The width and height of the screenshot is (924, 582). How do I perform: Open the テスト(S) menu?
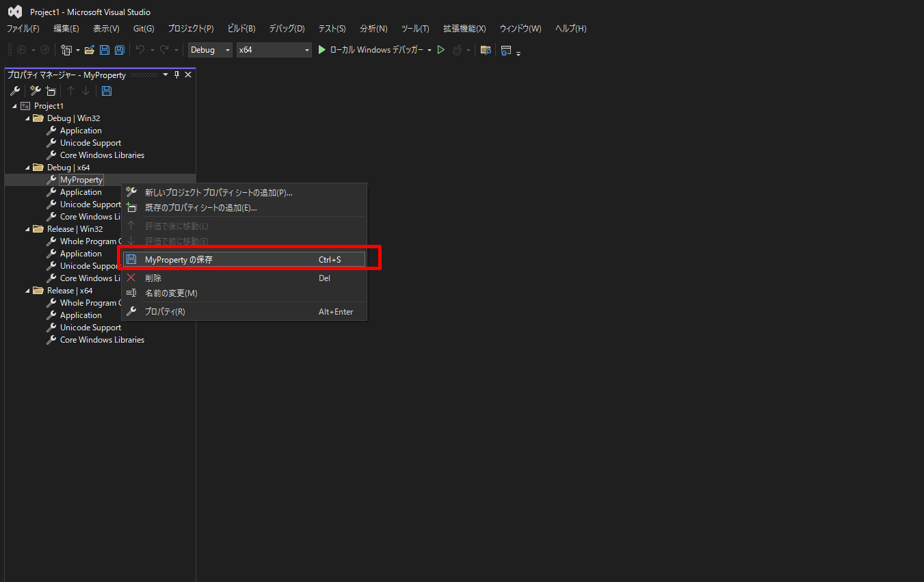332,29
